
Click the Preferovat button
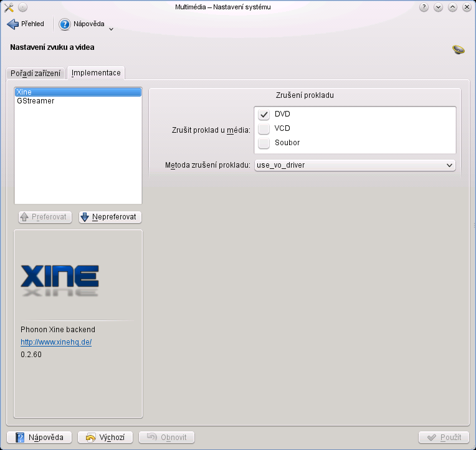45,217
